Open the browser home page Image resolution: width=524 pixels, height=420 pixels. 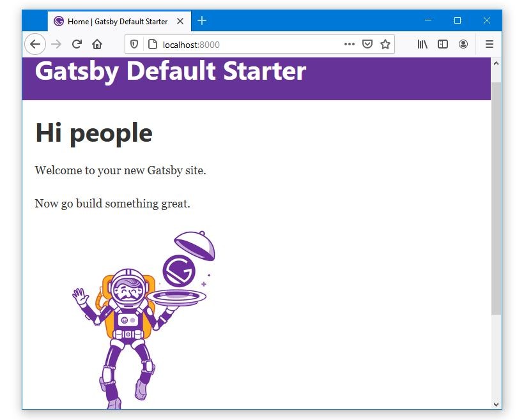97,44
